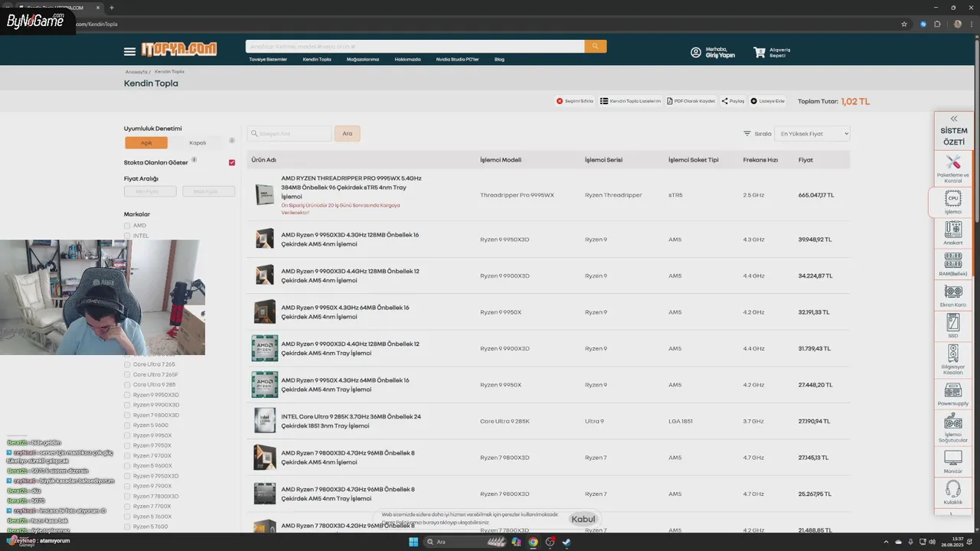The image size is (980, 551).
Task: Select the Powersupply icon in sidebar
Action: tap(953, 394)
